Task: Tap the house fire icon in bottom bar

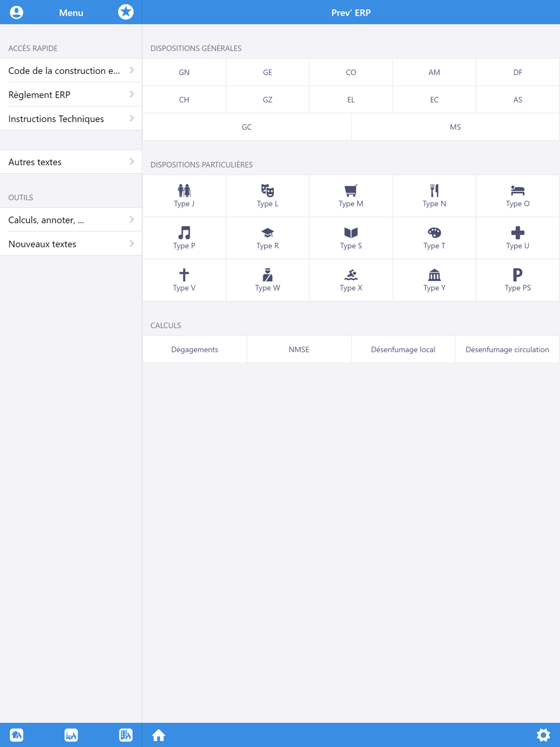Action: click(17, 735)
